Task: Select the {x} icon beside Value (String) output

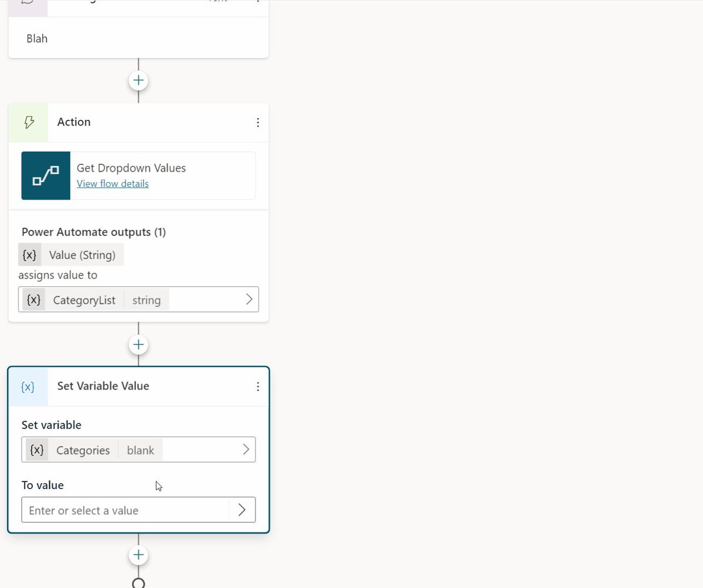Action: [x=29, y=255]
